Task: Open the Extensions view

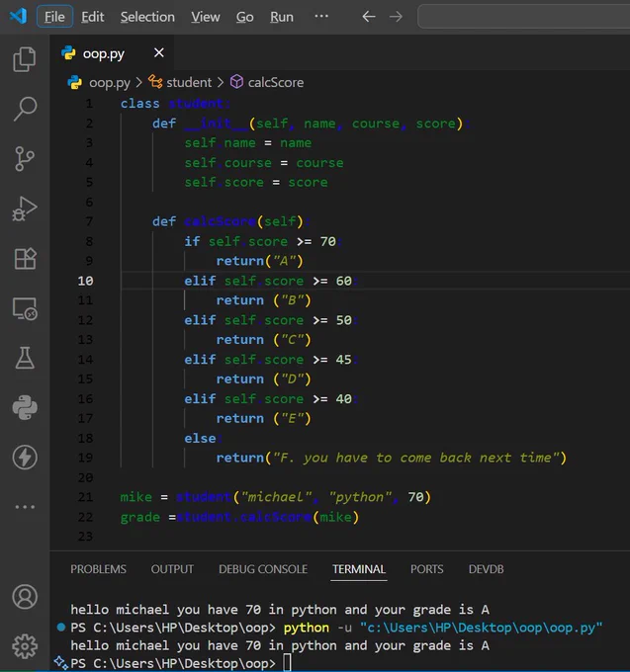Action: (x=25, y=259)
